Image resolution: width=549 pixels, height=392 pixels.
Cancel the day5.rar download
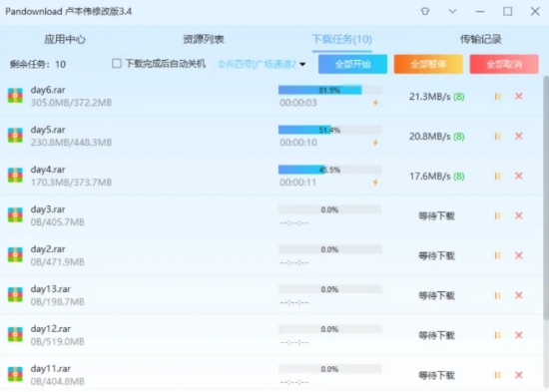pyautogui.click(x=519, y=136)
